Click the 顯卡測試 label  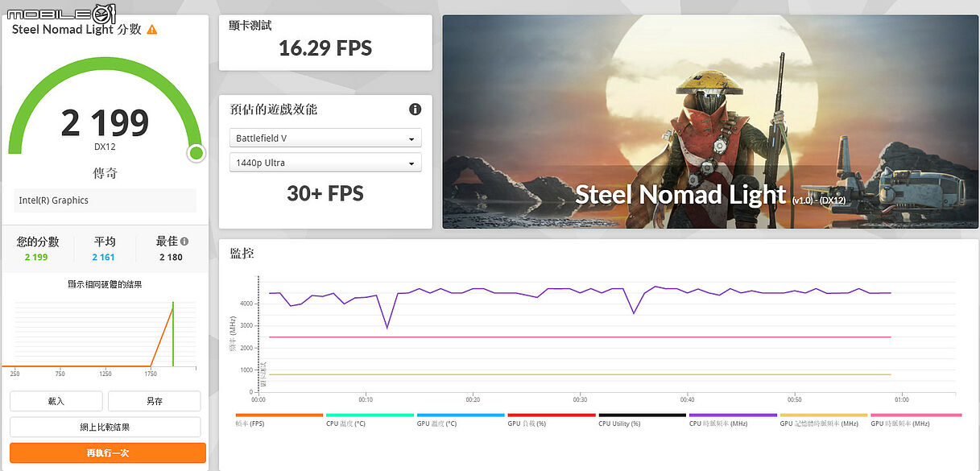click(x=250, y=25)
